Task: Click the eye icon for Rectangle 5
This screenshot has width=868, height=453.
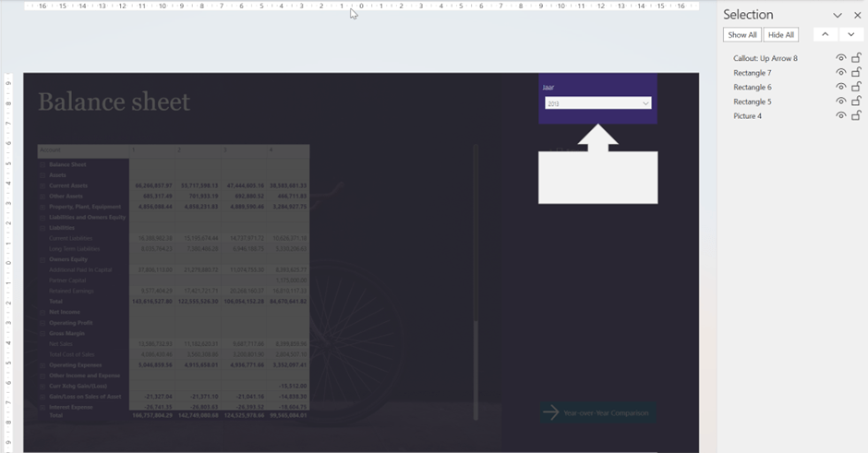Action: click(840, 101)
